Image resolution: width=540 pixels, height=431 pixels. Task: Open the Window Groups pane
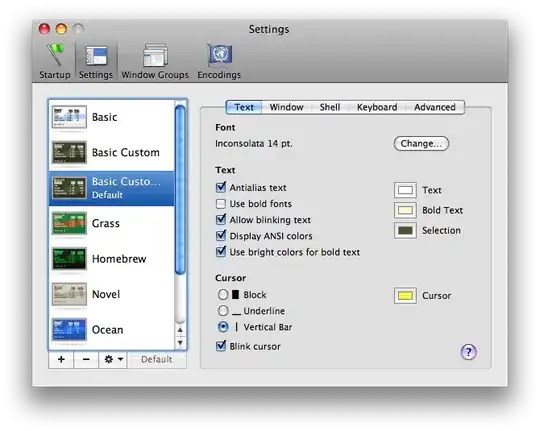tap(155, 62)
